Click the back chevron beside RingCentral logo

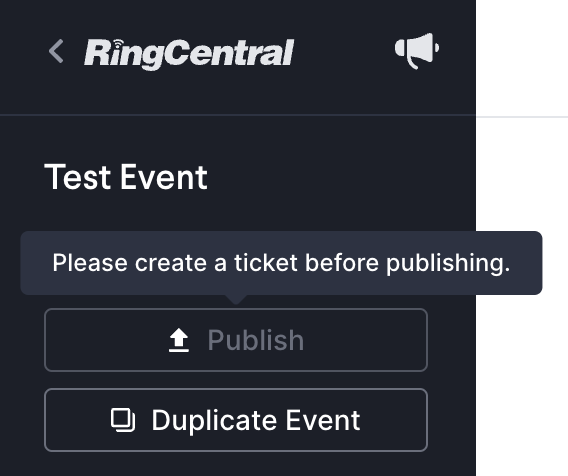click(56, 51)
